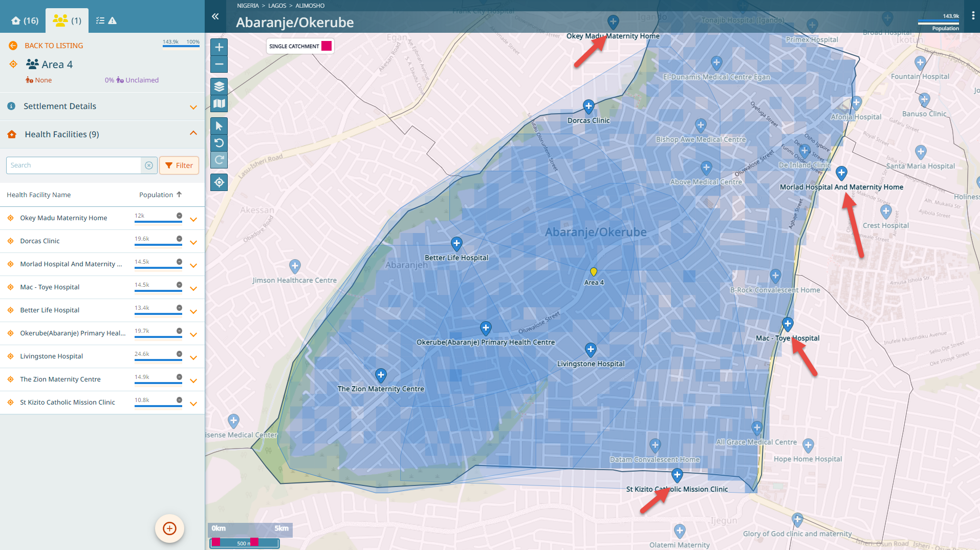Expand Mac - Toye Hospital row chevron

coord(193,289)
